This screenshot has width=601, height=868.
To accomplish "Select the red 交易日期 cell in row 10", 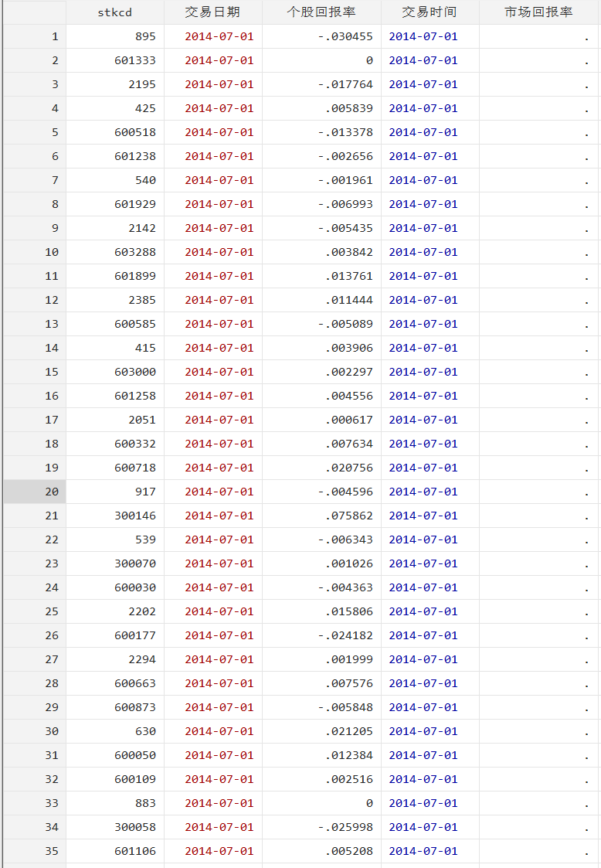I will point(219,252).
